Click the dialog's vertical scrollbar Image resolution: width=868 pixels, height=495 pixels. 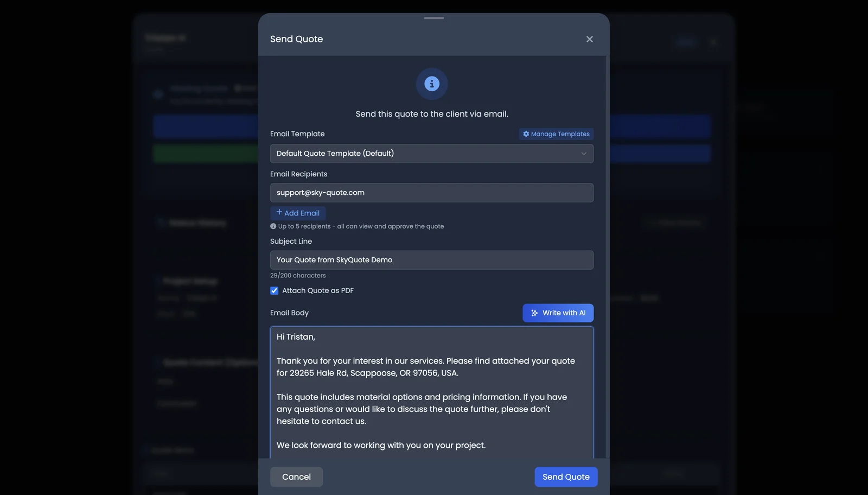pyautogui.click(x=607, y=256)
